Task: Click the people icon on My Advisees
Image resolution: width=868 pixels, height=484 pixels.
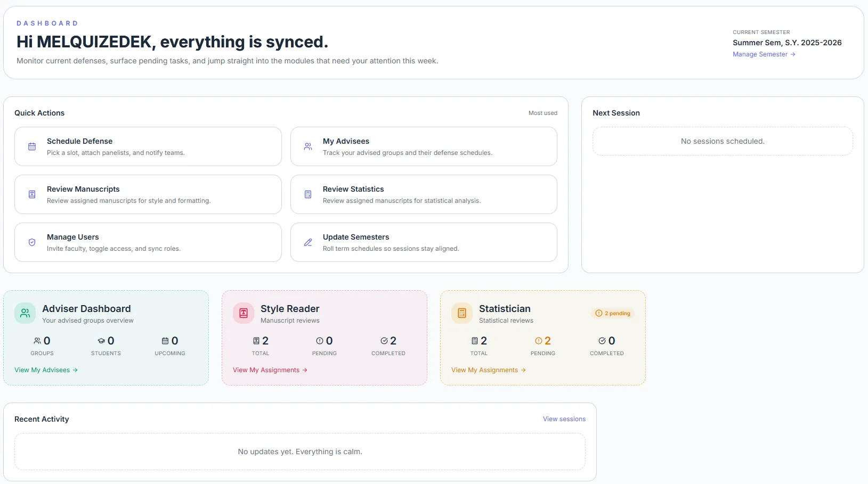Action: (x=308, y=146)
